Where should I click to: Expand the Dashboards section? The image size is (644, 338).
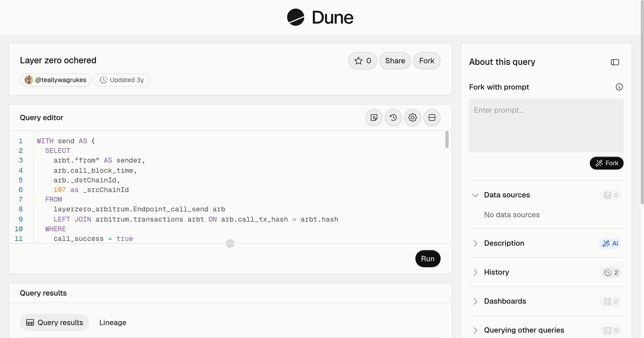(x=475, y=301)
